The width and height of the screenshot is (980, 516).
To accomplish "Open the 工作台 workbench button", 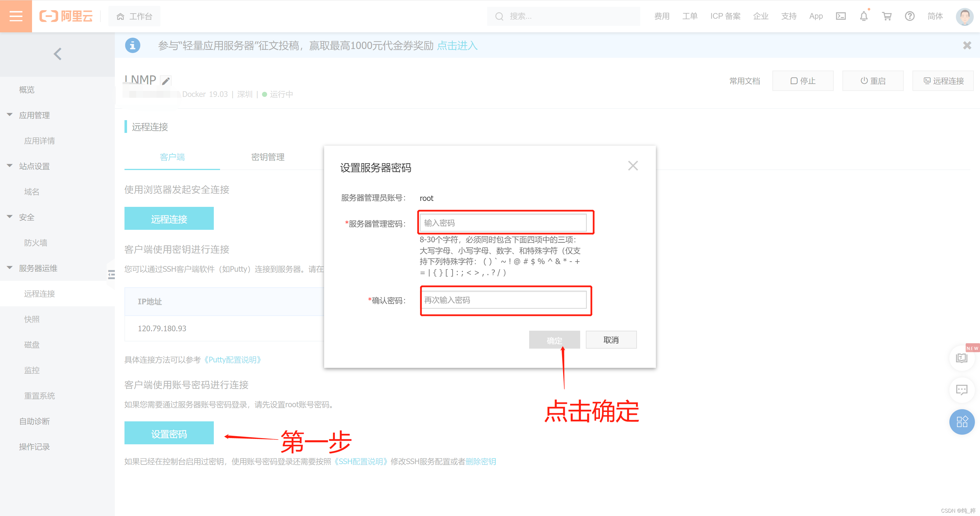I will 134,16.
